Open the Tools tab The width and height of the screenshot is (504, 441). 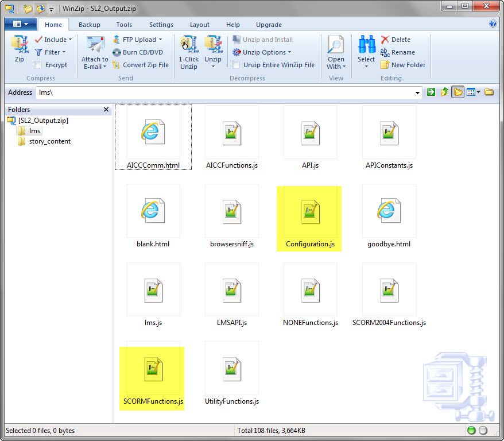[x=124, y=25]
